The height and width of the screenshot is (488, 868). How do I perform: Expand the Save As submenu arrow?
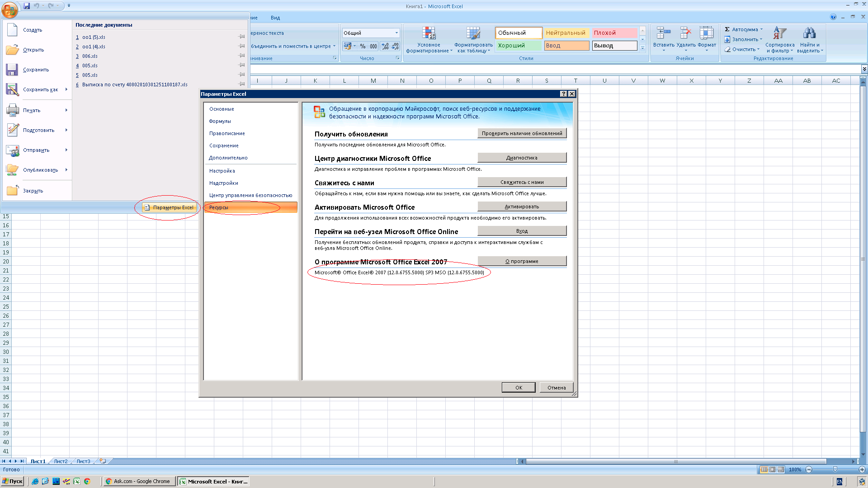(x=66, y=89)
